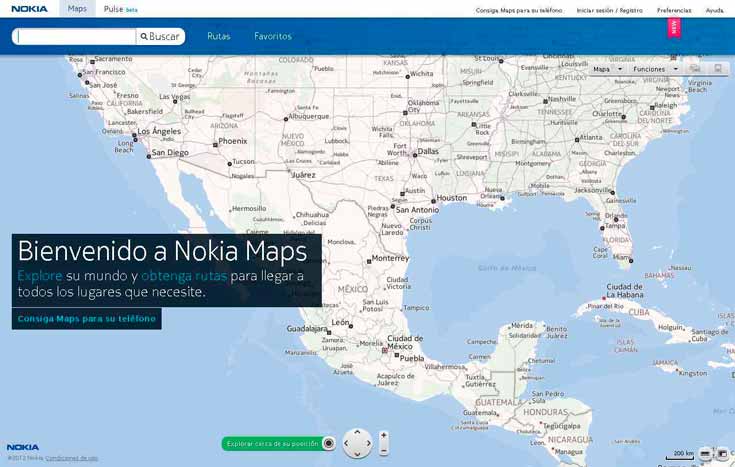Image resolution: width=735 pixels, height=467 pixels.
Task: Click the Ciudad de México label
Action: (x=403, y=342)
